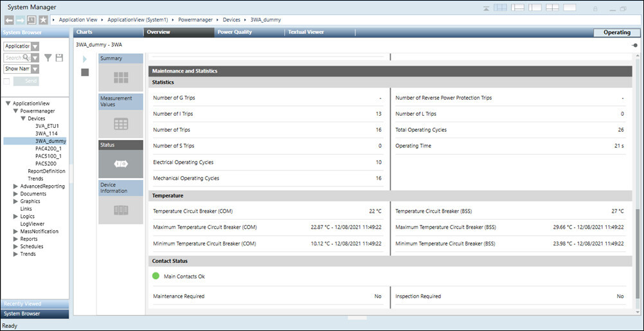644x331 pixels.
Task: Click the pin icon below Operating
Action: [x=635, y=45]
